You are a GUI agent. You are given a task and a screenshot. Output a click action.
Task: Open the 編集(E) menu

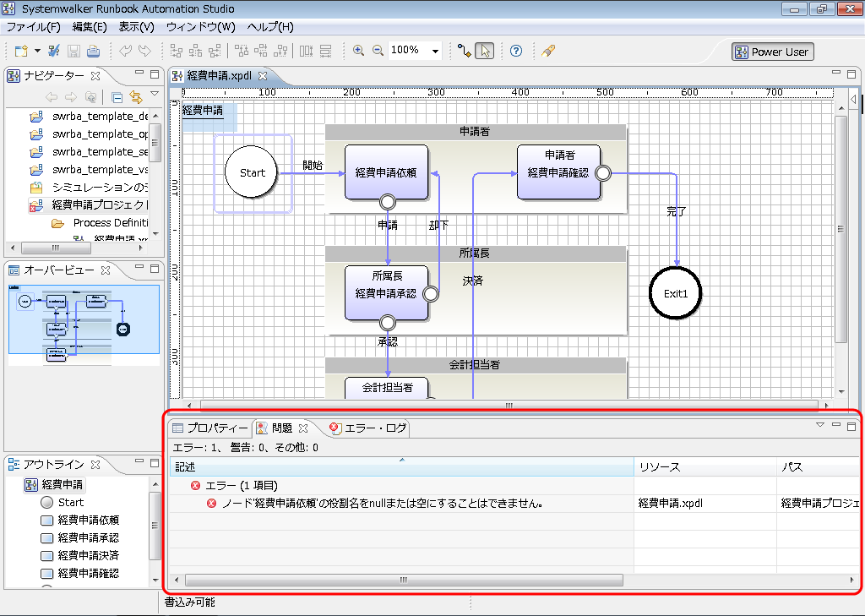[x=90, y=27]
